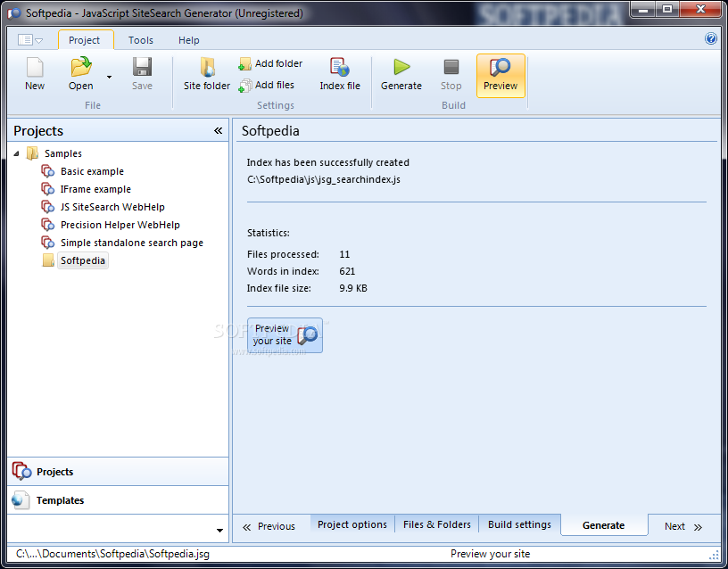This screenshot has height=569, width=728.
Task: Go to Next wizard step
Action: pyautogui.click(x=683, y=526)
